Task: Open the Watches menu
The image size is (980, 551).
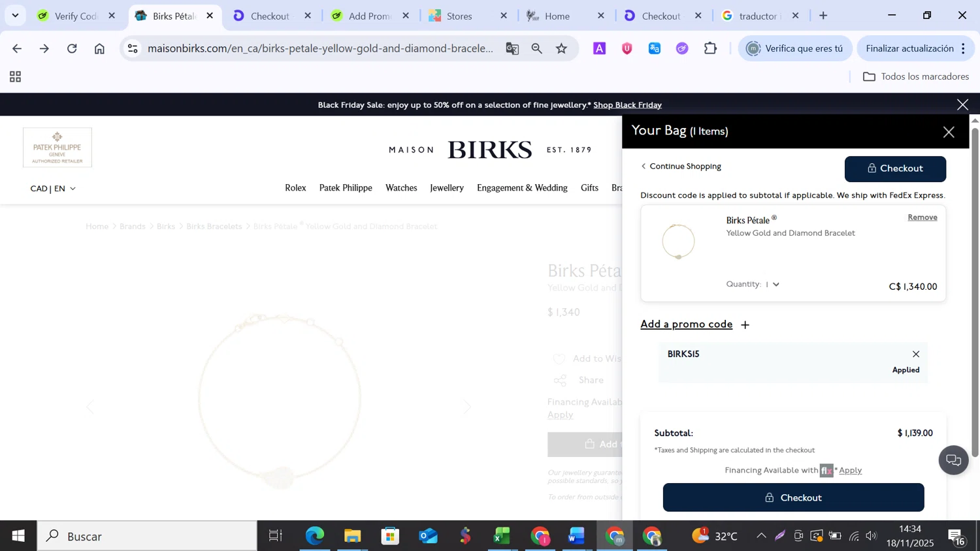Action: point(401,188)
